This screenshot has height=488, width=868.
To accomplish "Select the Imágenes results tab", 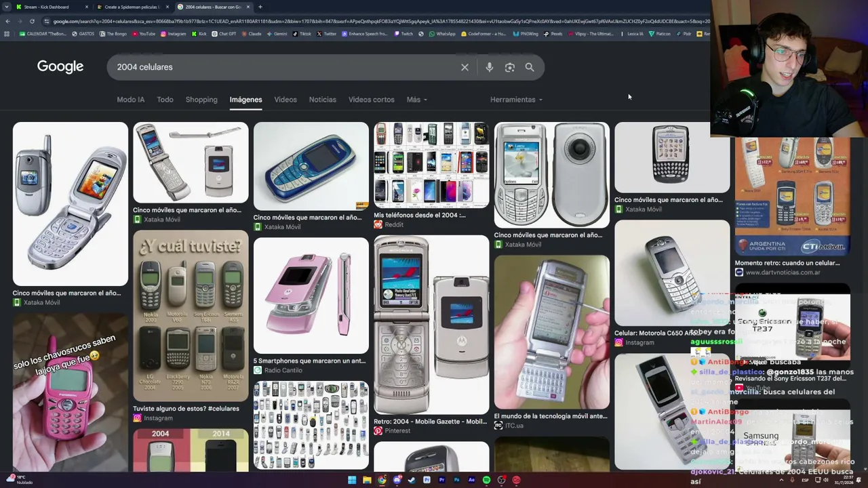I will click(x=245, y=100).
